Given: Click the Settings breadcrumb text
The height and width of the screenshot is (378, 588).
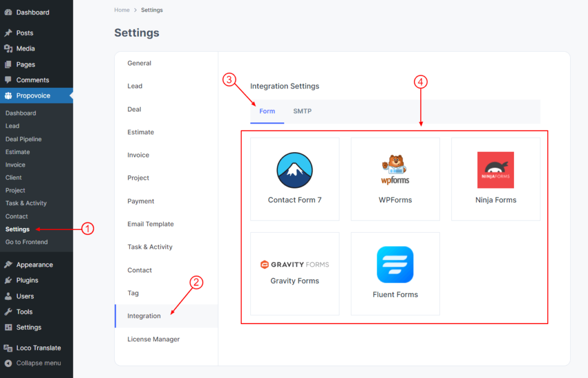Looking at the screenshot, I should (152, 10).
